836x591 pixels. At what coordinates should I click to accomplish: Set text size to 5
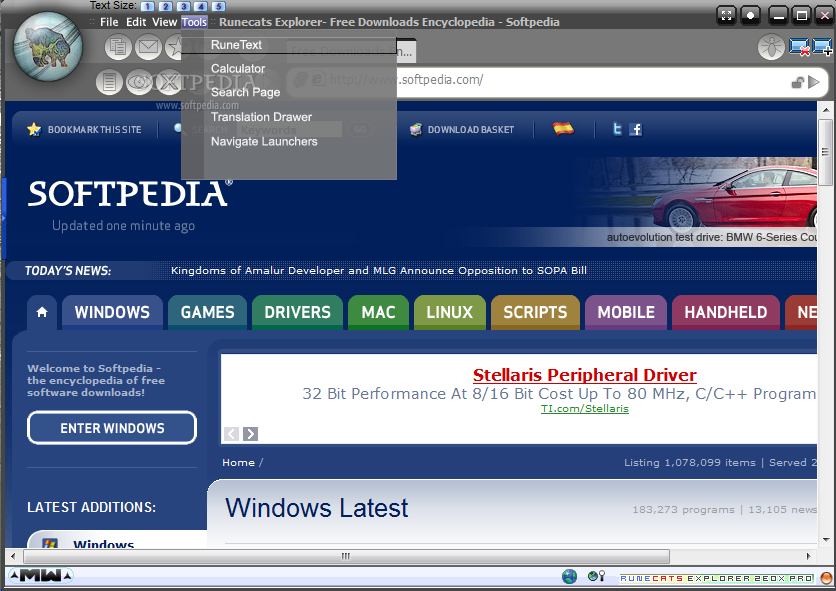pyautogui.click(x=219, y=6)
